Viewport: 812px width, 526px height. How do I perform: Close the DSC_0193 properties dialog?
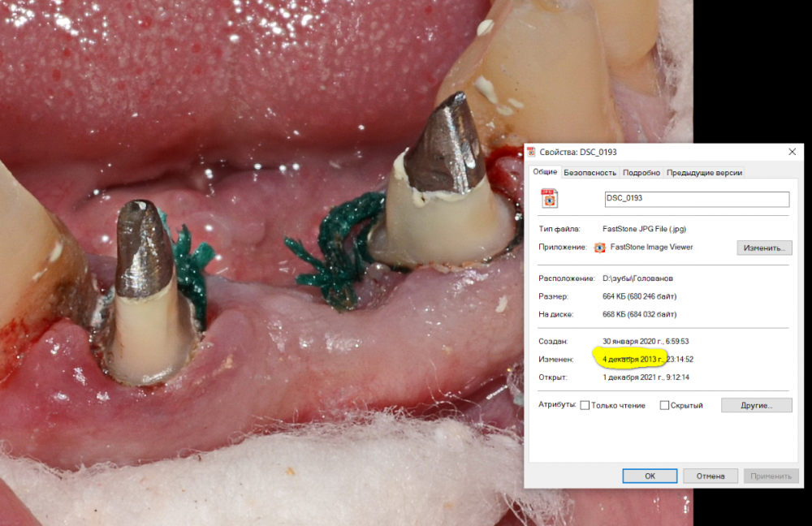792,152
